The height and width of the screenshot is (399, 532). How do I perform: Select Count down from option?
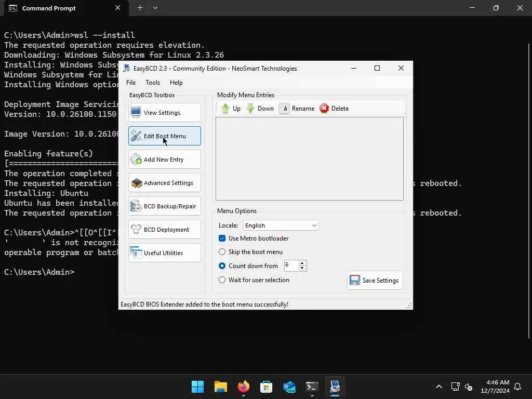click(x=222, y=265)
